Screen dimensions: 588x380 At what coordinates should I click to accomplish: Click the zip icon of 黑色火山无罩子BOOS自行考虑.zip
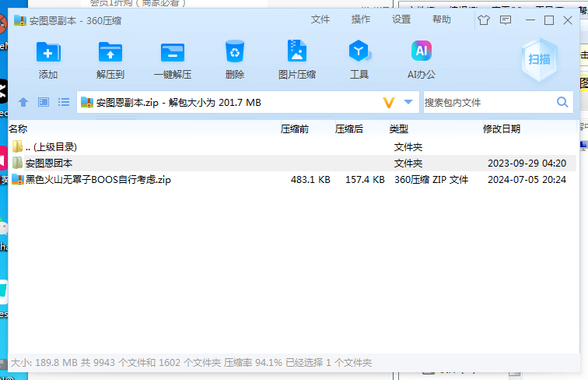click(18, 179)
